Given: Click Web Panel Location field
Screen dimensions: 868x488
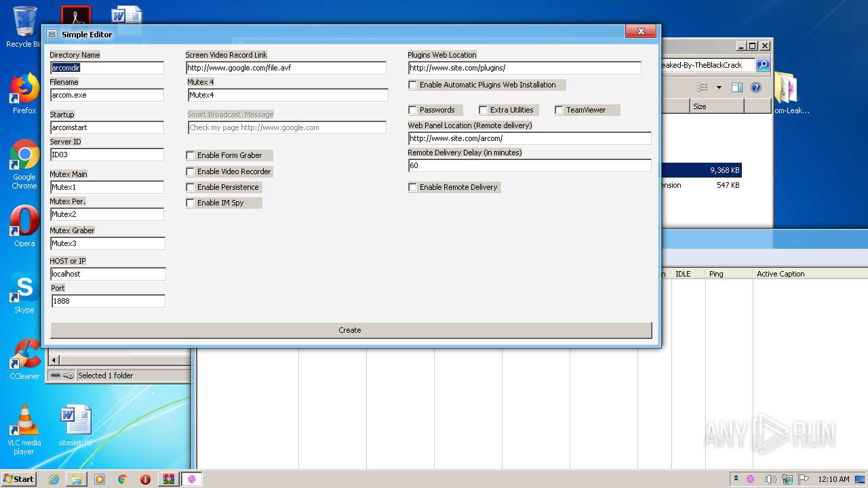Looking at the screenshot, I should click(530, 138).
